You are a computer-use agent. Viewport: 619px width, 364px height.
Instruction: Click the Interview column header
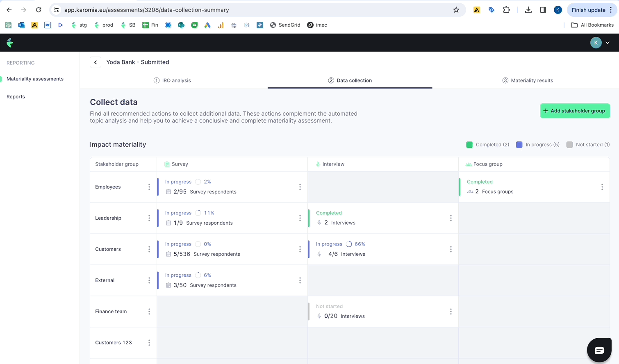(x=330, y=164)
